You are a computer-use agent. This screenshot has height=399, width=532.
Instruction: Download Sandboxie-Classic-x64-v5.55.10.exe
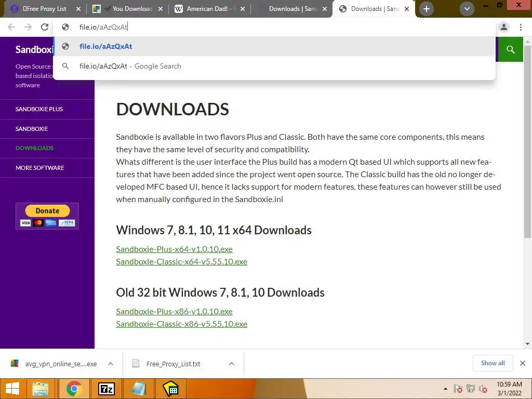181,262
